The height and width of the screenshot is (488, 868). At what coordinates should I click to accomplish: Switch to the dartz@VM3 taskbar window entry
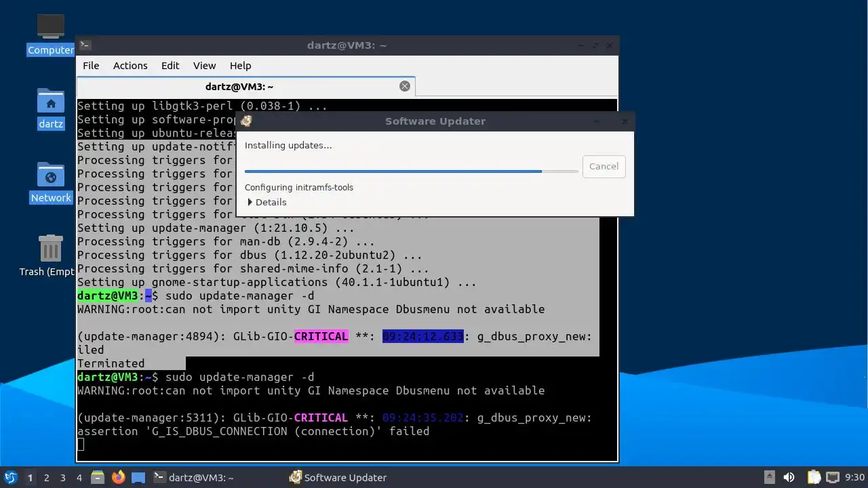193,477
